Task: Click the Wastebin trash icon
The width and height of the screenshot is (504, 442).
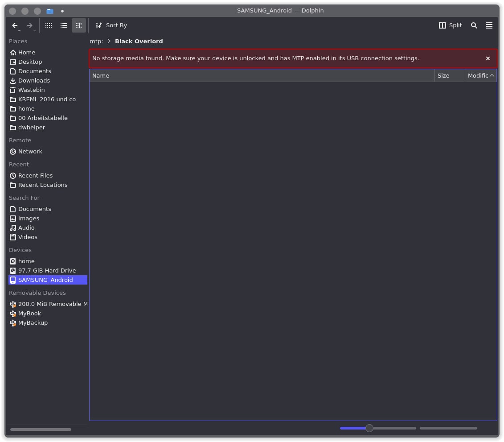Action: click(13, 90)
